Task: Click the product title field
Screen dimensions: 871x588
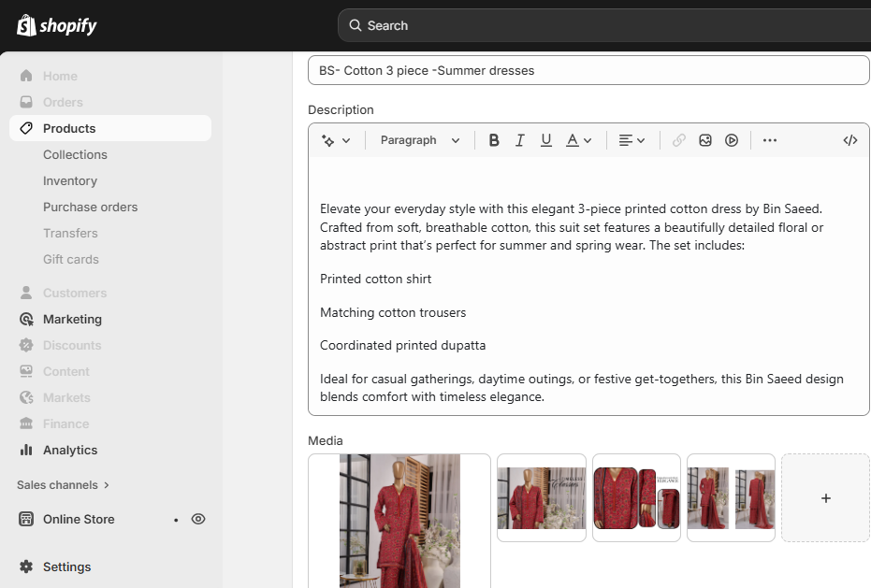Action: [588, 70]
